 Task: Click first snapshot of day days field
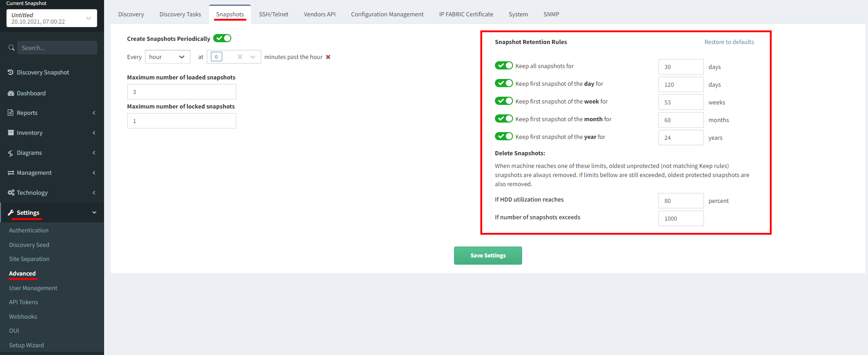681,84
